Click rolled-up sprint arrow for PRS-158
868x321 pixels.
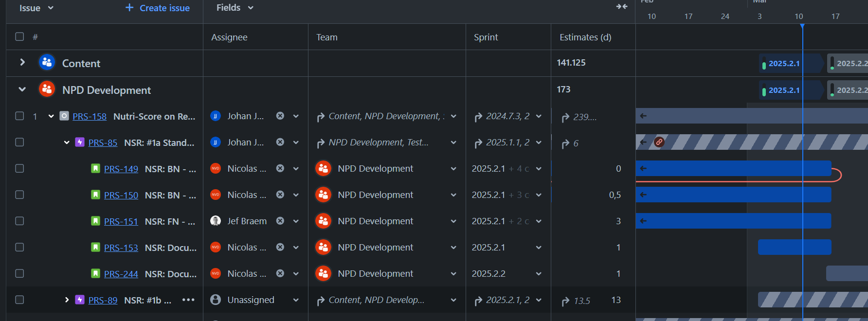(478, 116)
